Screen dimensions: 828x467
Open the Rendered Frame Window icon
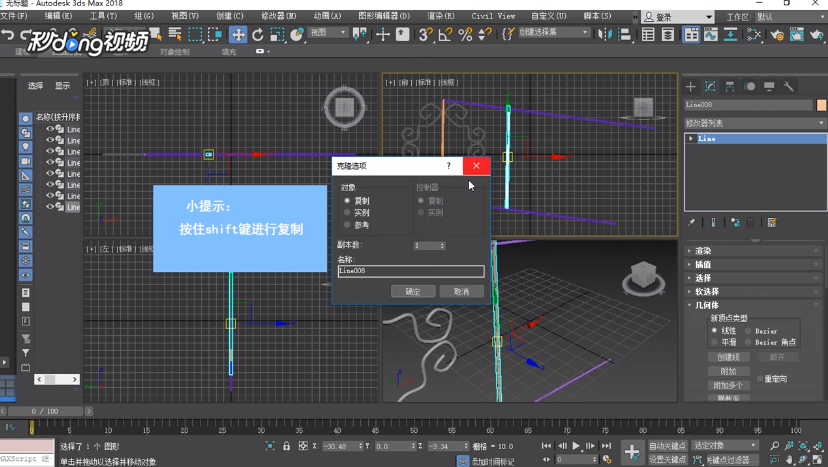[x=797, y=35]
